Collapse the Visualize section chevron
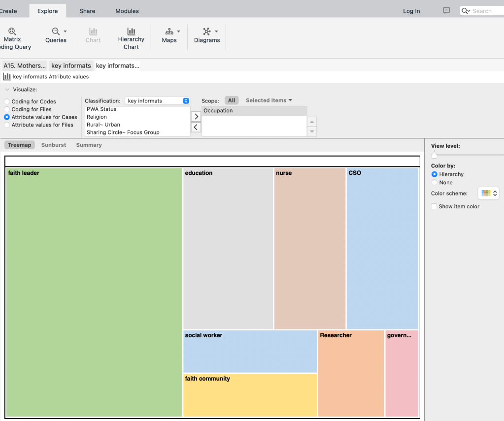Viewport: 504px width, 421px height. [7, 90]
